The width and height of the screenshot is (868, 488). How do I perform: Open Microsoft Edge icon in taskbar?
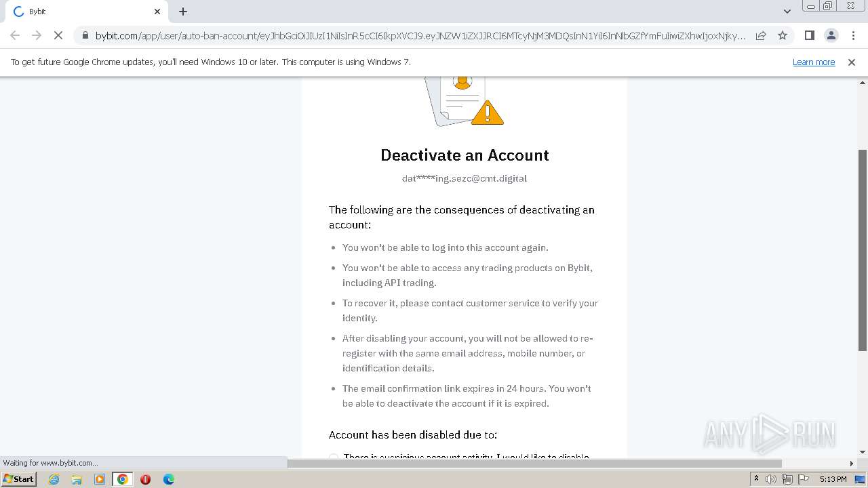[x=168, y=479]
